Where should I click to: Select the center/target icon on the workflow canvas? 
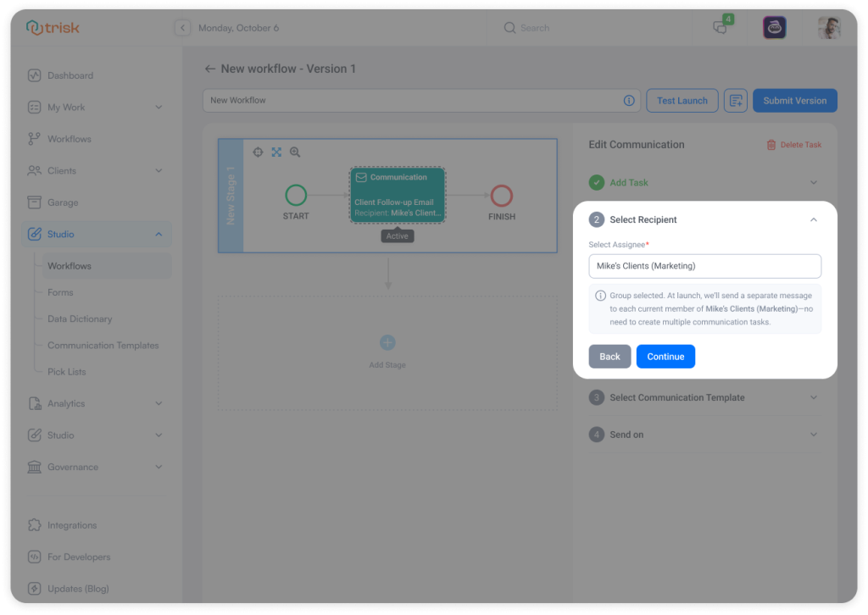pyautogui.click(x=259, y=152)
